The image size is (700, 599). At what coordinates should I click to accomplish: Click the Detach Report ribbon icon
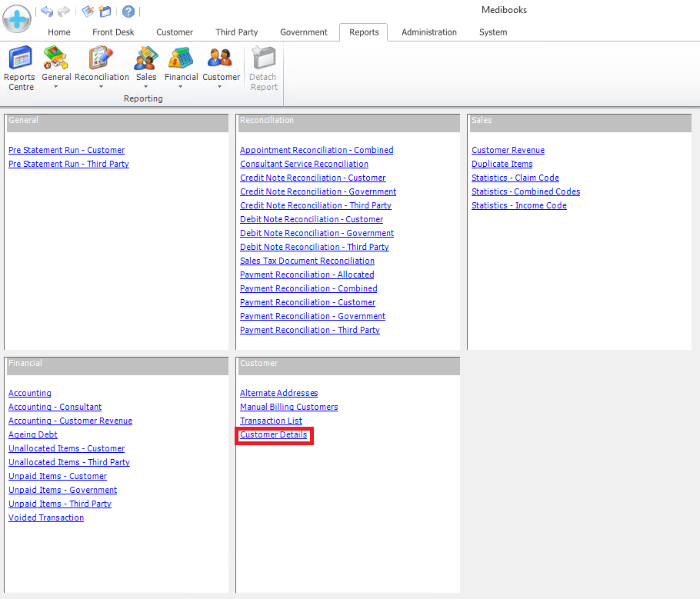pos(264,68)
